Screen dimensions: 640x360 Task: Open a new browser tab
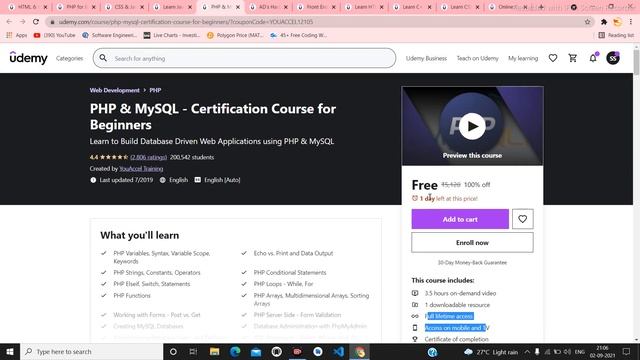point(541,7)
